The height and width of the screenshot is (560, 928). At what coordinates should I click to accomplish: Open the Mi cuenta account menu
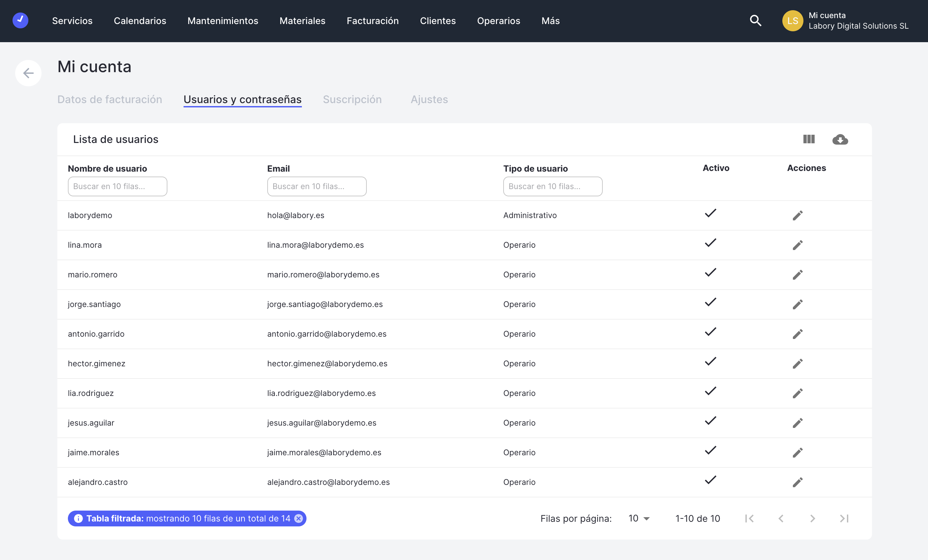click(x=845, y=21)
